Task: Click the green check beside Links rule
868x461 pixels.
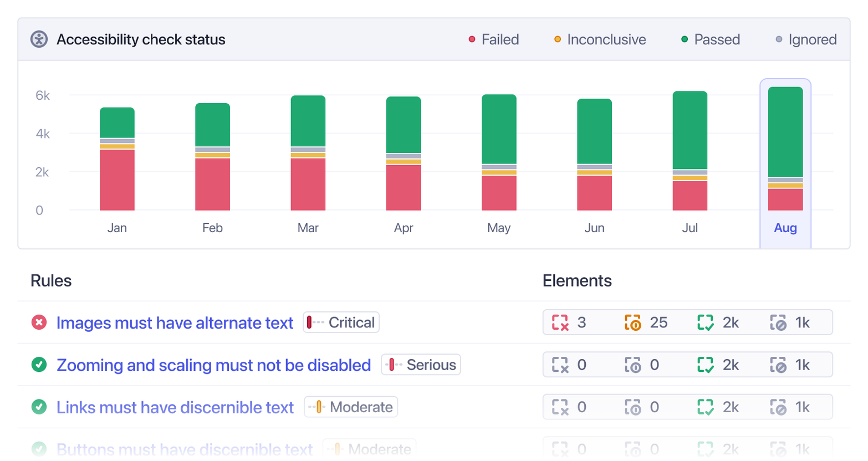Action: (x=38, y=407)
